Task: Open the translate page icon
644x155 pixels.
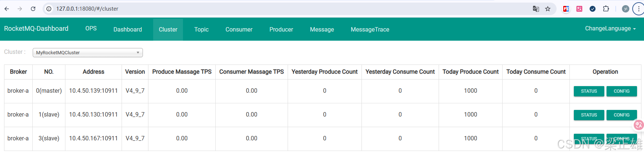Action: [x=536, y=9]
